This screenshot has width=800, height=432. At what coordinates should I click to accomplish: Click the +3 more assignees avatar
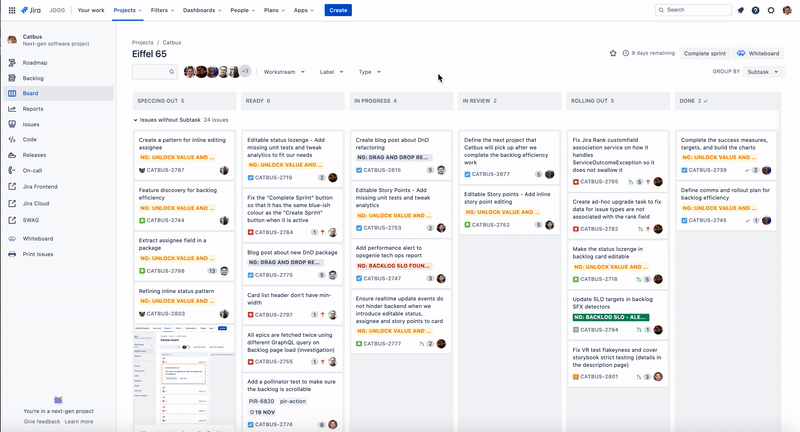tap(245, 71)
